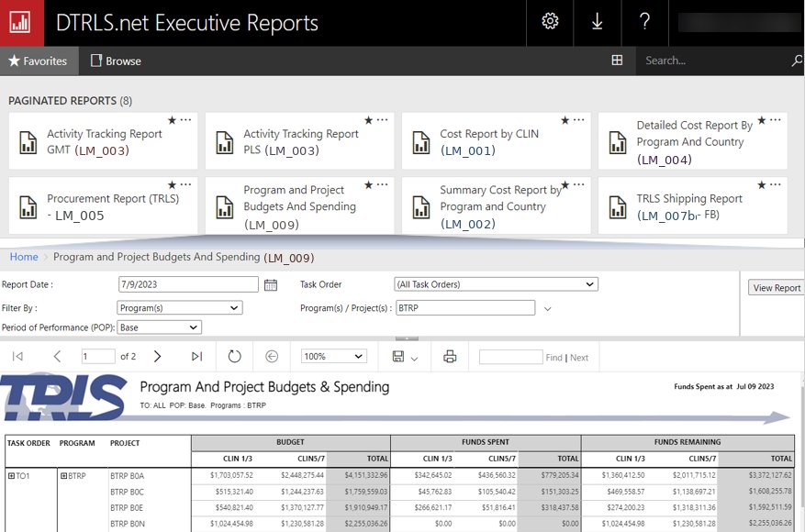Switch to the Browse tab
This screenshot has width=805, height=532.
(116, 61)
